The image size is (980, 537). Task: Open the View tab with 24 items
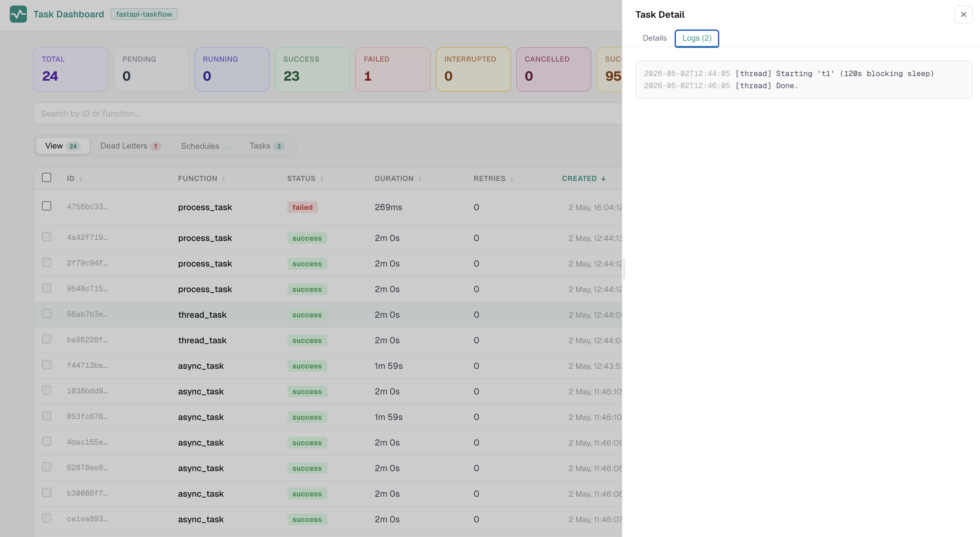63,146
